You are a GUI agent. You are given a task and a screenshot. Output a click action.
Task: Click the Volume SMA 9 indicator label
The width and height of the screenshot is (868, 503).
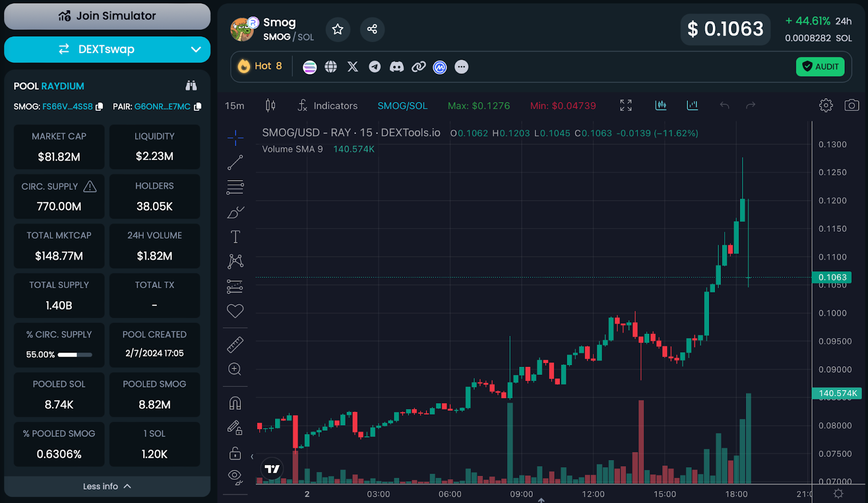292,149
